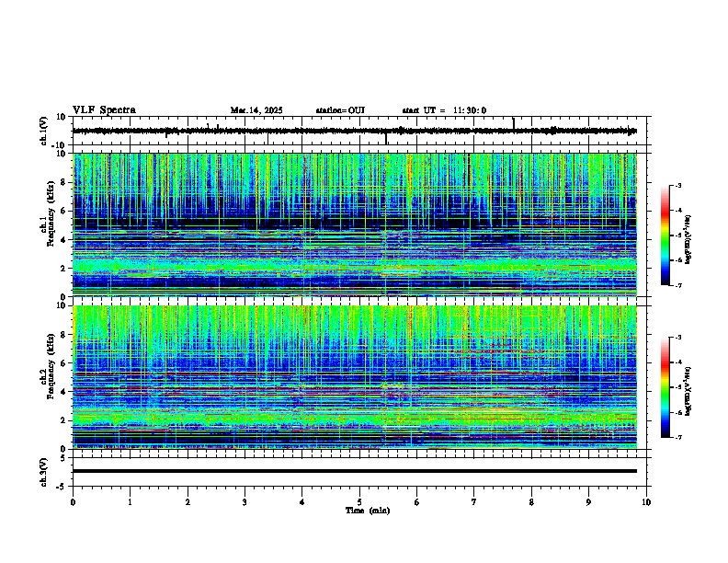Click the "8" kHz tick on ch.1 axis
This screenshot has height=563, width=728.
click(63, 182)
